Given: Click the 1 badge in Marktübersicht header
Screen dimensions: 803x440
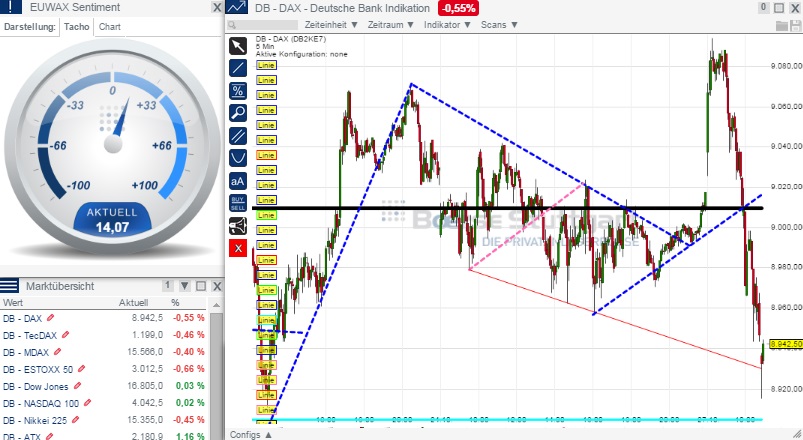Looking at the screenshot, I should [x=167, y=285].
